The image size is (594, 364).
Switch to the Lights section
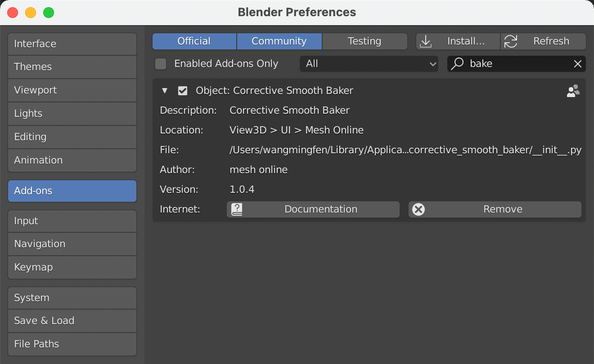pyautogui.click(x=72, y=114)
